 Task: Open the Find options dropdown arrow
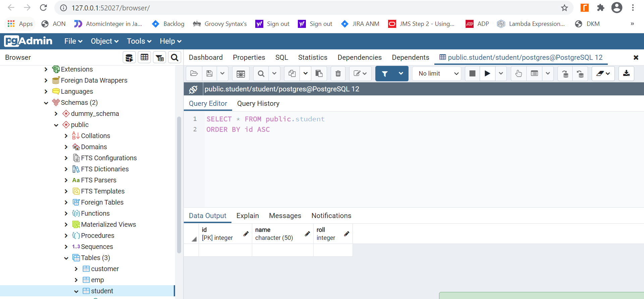click(x=274, y=74)
